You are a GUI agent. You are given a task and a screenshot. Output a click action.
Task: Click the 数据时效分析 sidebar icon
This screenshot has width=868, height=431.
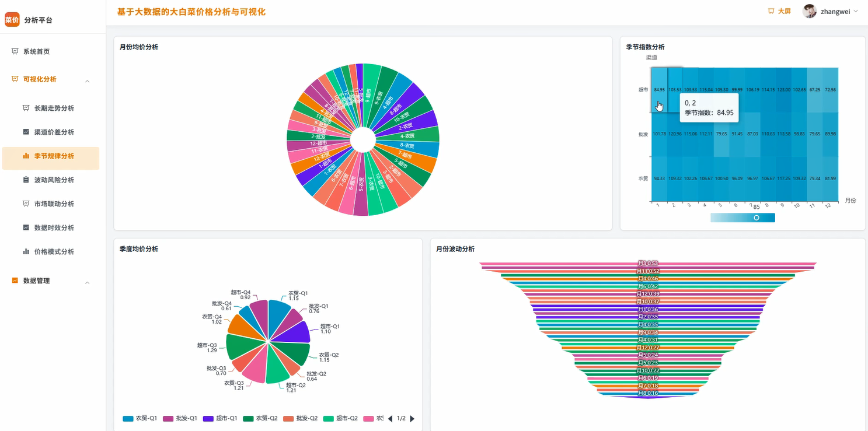[26, 227]
